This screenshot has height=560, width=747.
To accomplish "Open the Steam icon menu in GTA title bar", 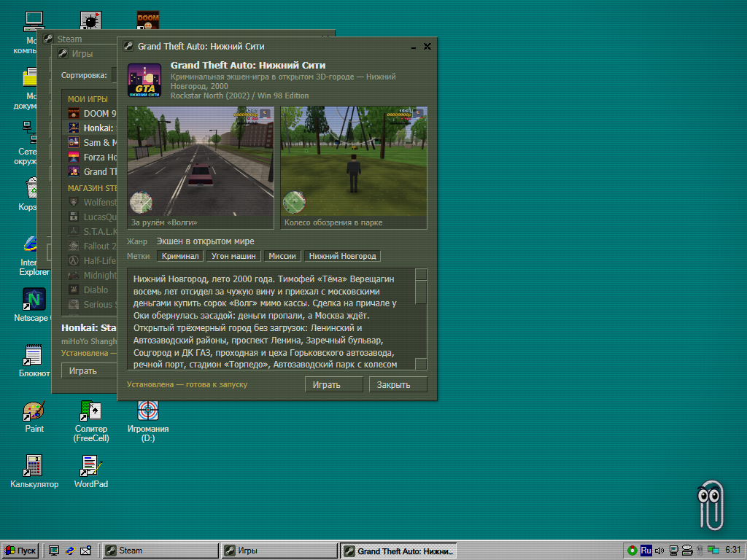I will (x=128, y=46).
